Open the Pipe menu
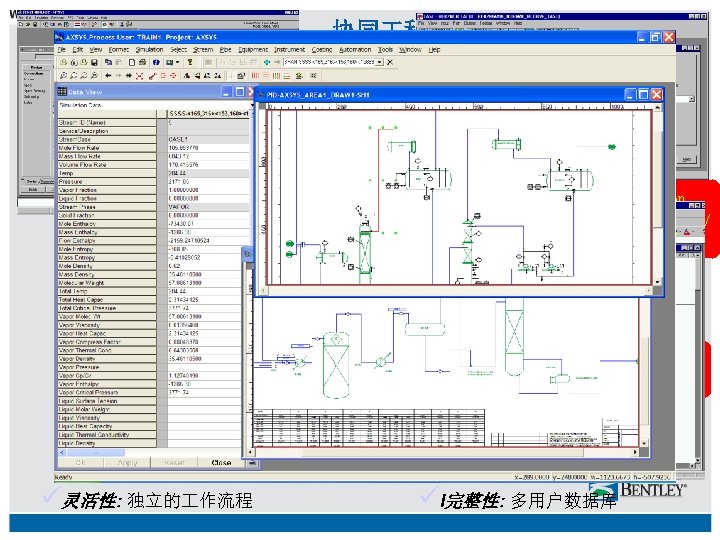The width and height of the screenshot is (720, 540). coord(225,50)
